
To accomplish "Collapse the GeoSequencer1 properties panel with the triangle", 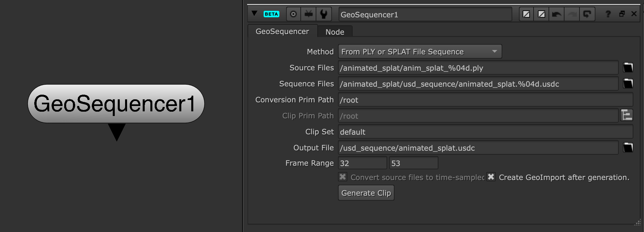I will pos(254,14).
